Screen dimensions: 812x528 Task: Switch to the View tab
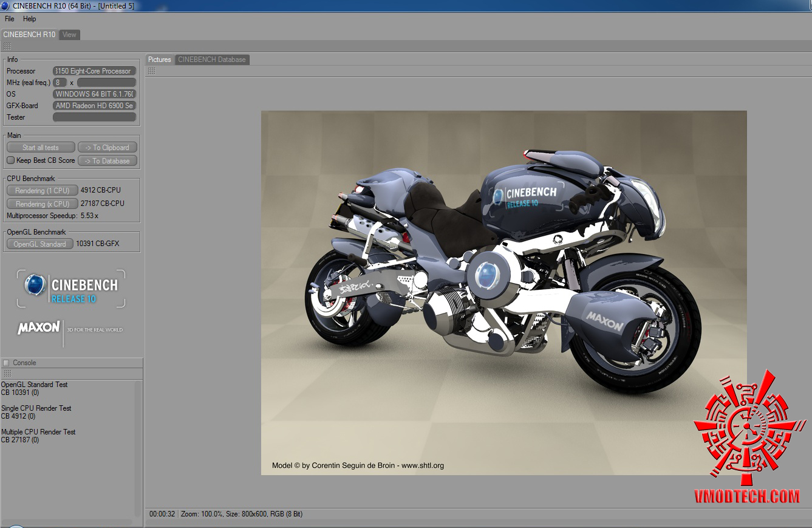click(x=70, y=35)
